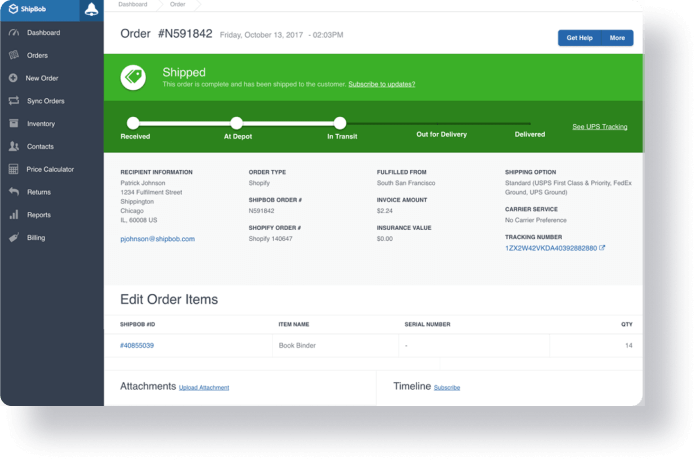
Task: Click the Get Help button
Action: (579, 38)
